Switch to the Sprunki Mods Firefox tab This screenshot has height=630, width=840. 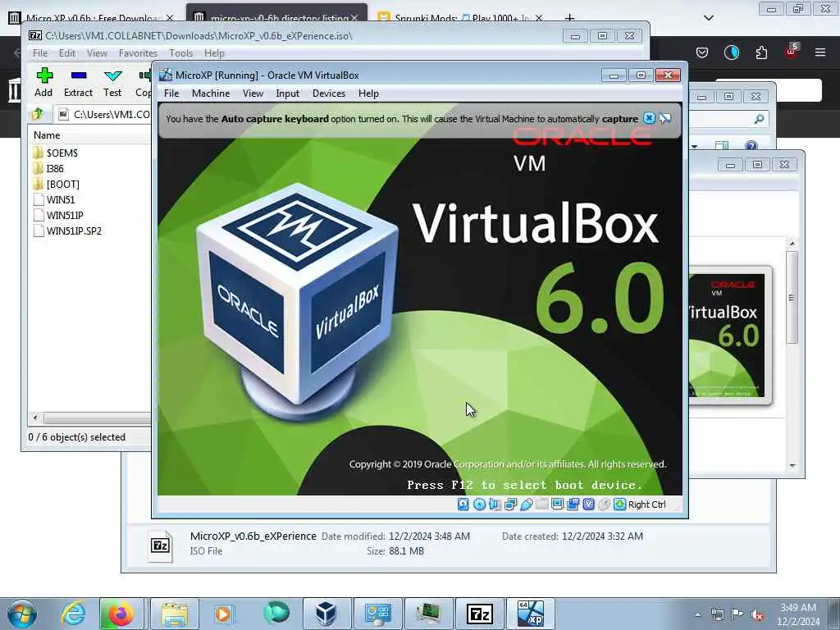click(x=461, y=18)
